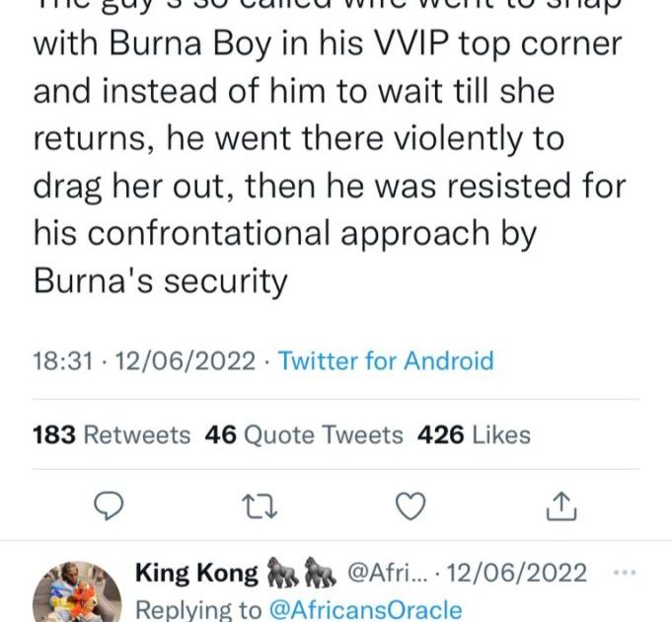Open the share tweet icon
Image resolution: width=672 pixels, height=622 pixels.
560,505
